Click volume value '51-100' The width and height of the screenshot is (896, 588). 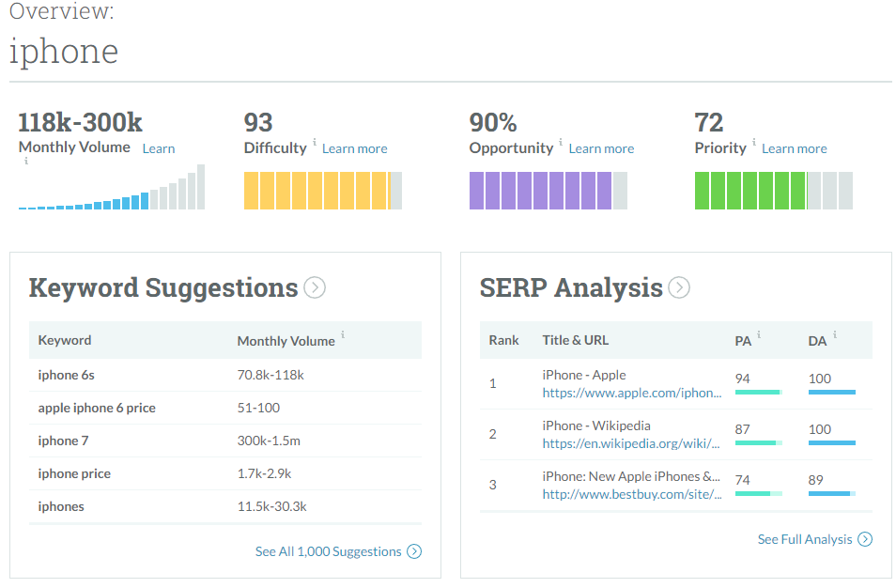click(x=258, y=408)
